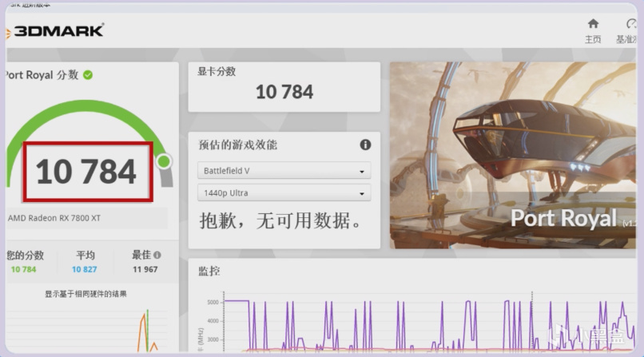Select the 显卡分数 10 784 score card
Viewport: 644px width, 357px height.
(x=284, y=87)
